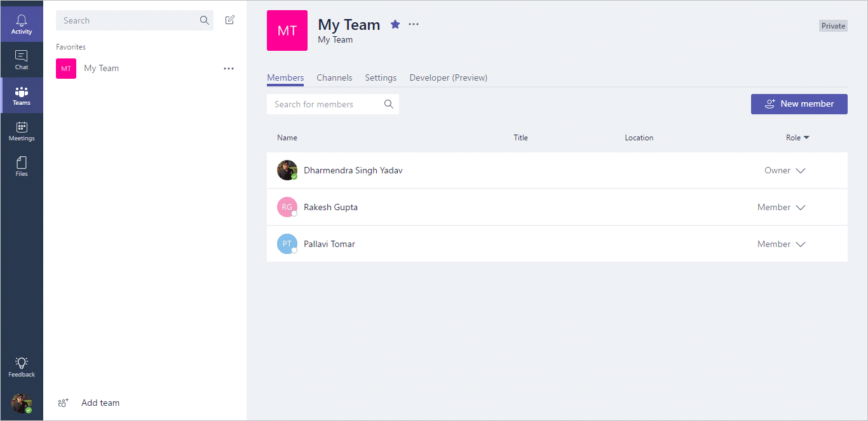Viewport: 868px width, 421px height.
Task: Unfavorite My Team using the star icon
Action: click(395, 24)
